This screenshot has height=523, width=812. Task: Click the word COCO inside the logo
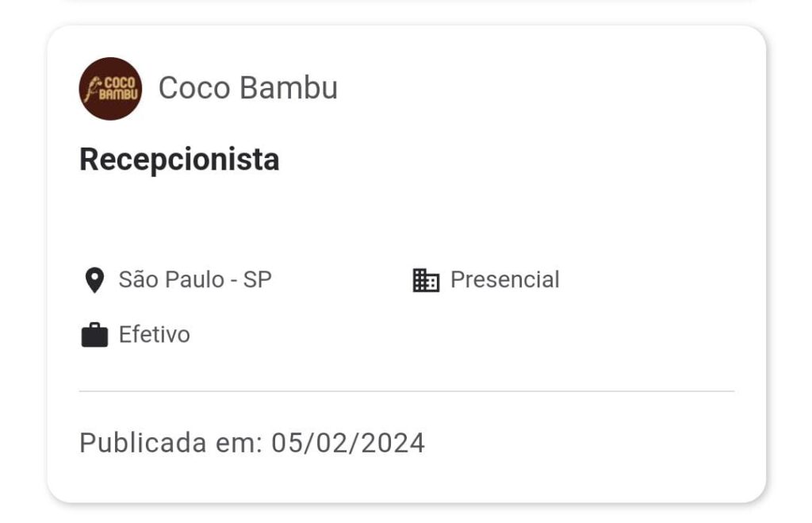(x=121, y=83)
